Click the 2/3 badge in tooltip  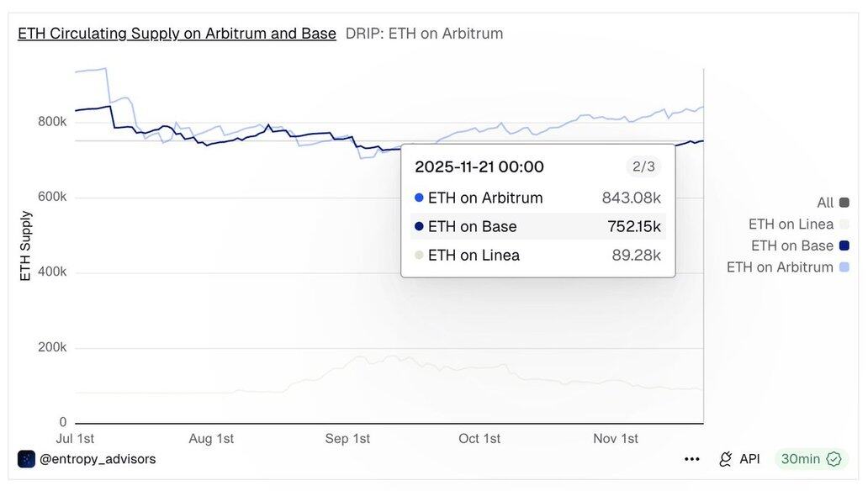(x=643, y=166)
